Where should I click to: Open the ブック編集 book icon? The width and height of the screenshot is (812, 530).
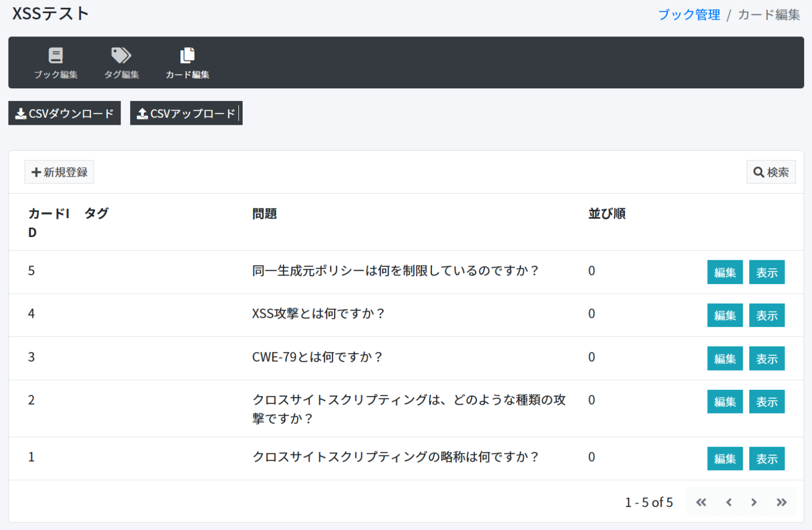[x=56, y=56]
